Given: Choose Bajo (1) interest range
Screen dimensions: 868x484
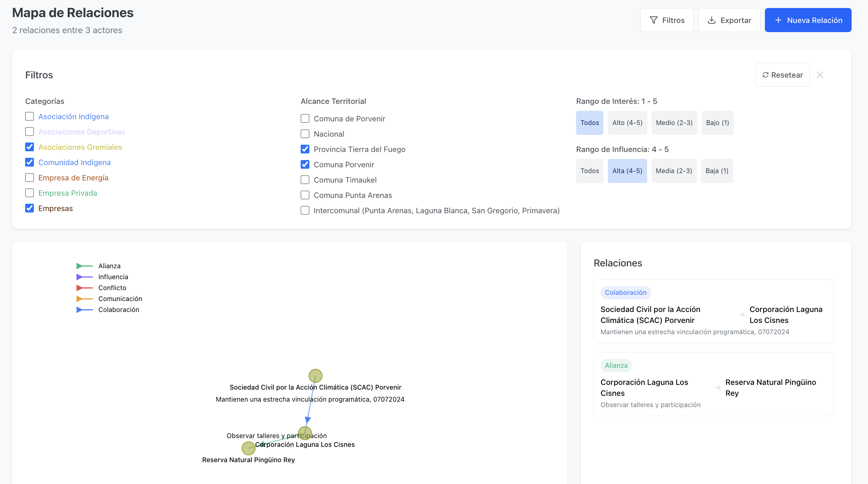Looking at the screenshot, I should (x=718, y=123).
